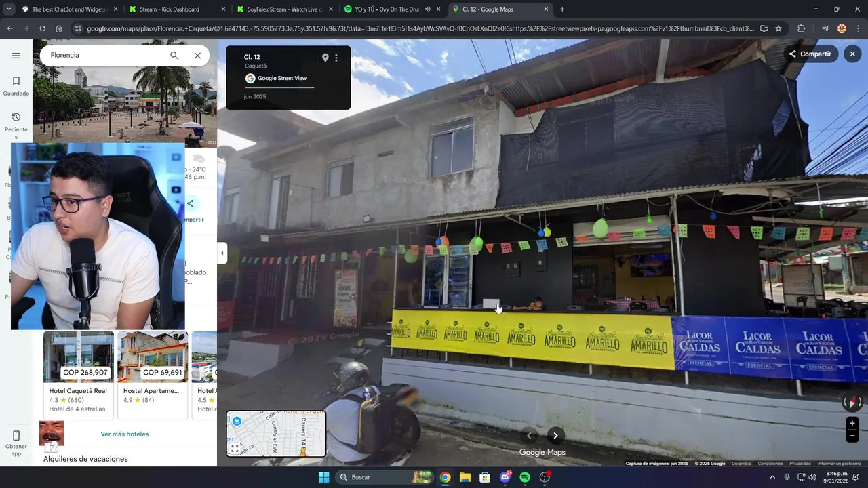Click the taskbar volume speaker icon
Image resolution: width=868 pixels, height=488 pixels.
pyautogui.click(x=812, y=477)
